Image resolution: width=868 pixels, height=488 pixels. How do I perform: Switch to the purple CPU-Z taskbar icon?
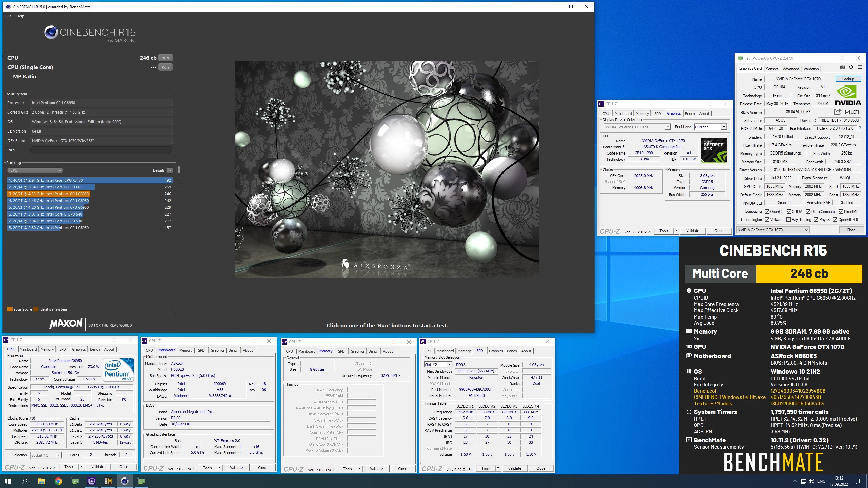tap(92, 481)
